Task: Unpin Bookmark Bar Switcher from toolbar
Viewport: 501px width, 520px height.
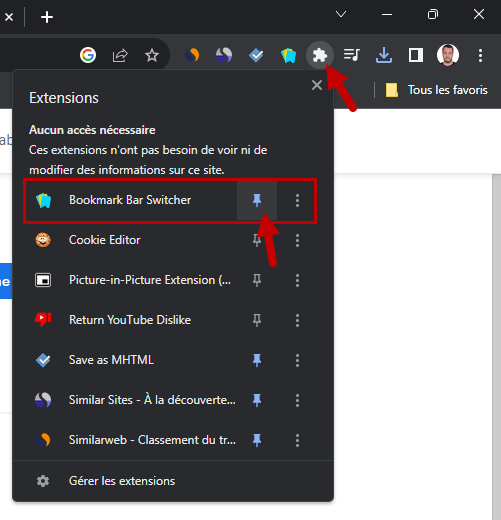Action: click(257, 200)
